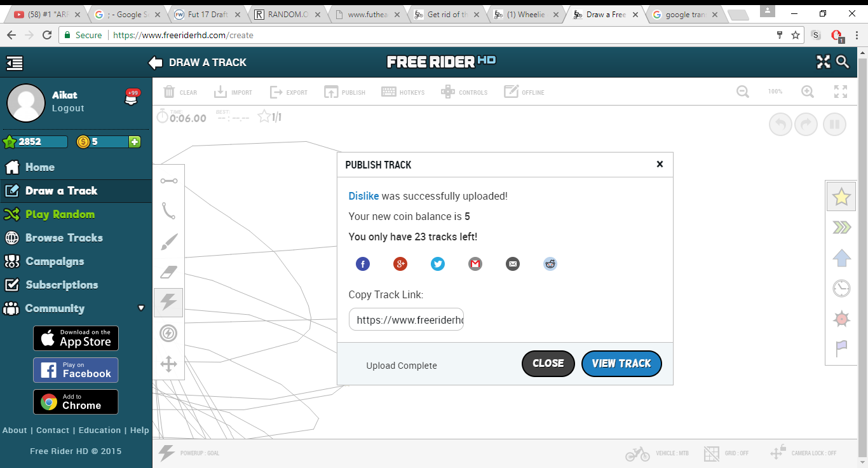The height and width of the screenshot is (468, 868).
Task: Open Controls in the top toolbar
Action: 464,92
